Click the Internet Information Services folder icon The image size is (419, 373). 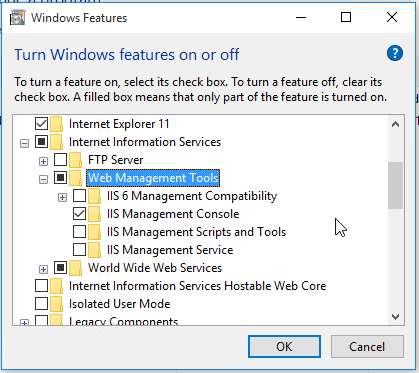pos(56,142)
